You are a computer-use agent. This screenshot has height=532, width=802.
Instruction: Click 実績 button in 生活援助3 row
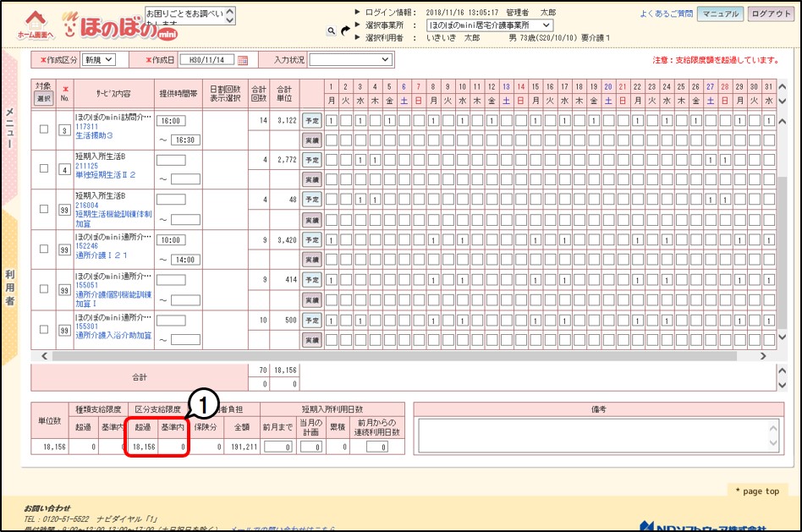(x=312, y=140)
